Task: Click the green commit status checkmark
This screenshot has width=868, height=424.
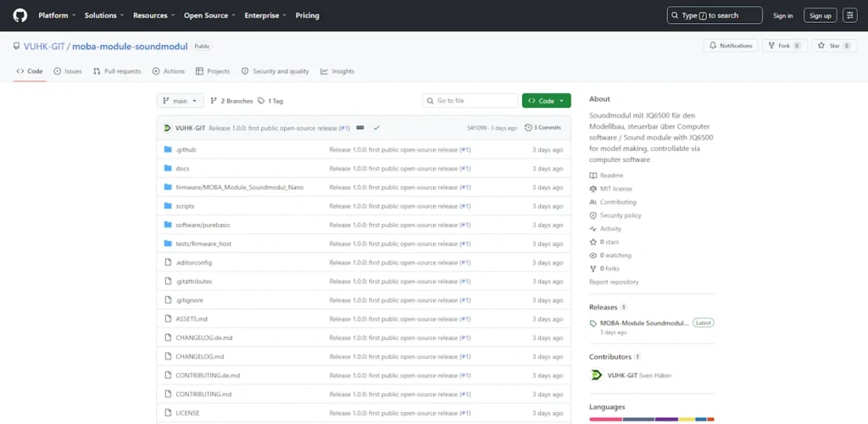Action: 376,128
